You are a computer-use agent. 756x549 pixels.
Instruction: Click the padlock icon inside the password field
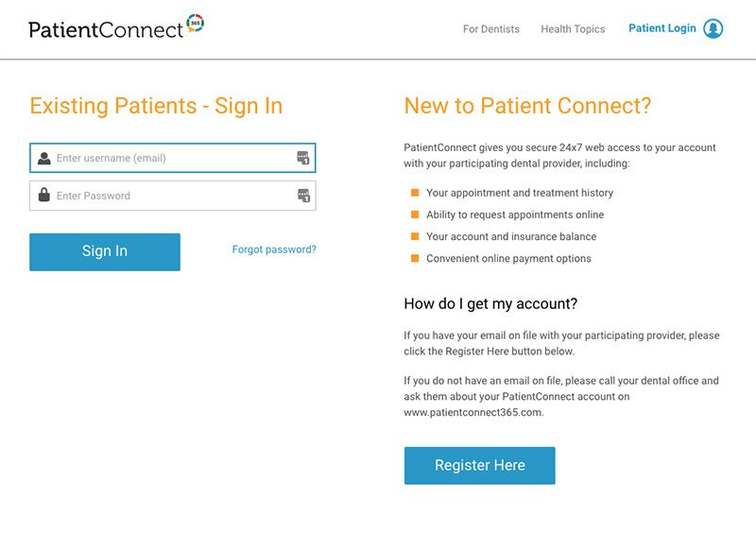(x=44, y=196)
